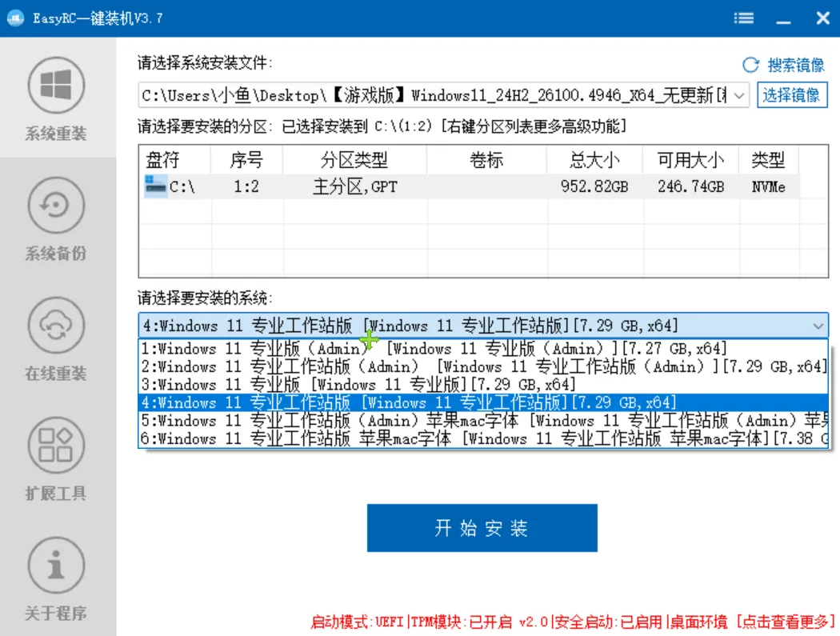Click the C:\ drive icon in partition list

[155, 186]
